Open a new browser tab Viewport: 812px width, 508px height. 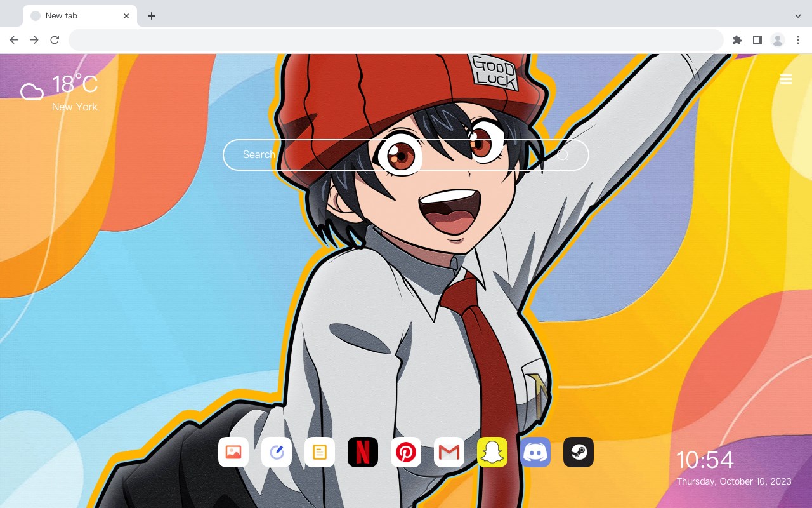click(151, 16)
